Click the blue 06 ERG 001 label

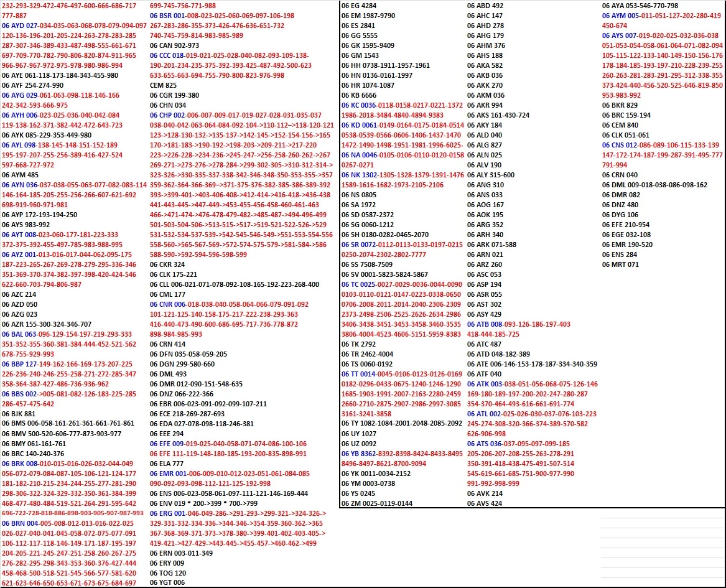click(167, 513)
